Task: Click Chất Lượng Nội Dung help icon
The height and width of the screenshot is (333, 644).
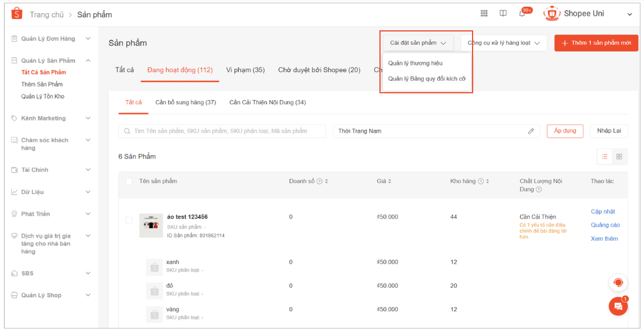Action: [539, 189]
